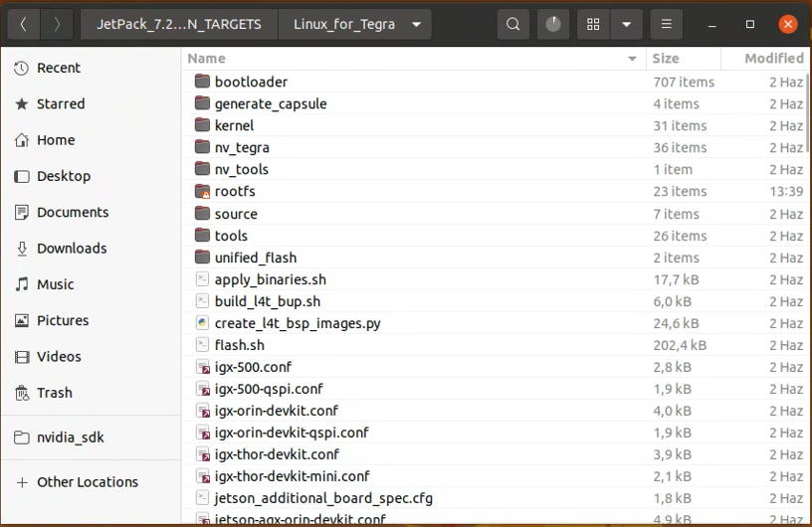Open the search magnifier button

tap(512, 24)
